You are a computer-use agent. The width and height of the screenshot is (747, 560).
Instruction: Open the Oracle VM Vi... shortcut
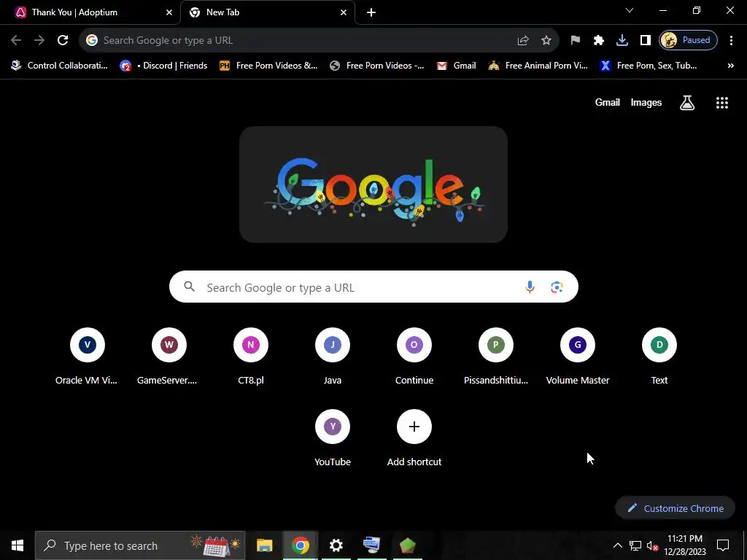88,355
